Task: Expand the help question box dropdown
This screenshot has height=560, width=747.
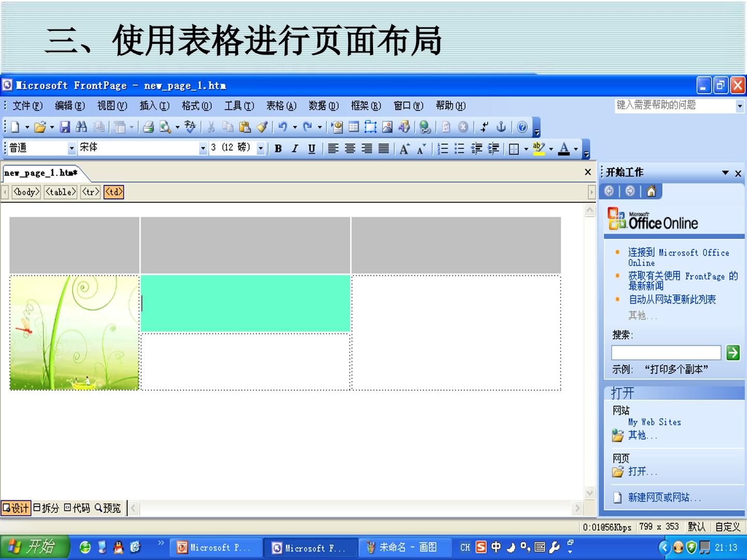Action: [740, 106]
